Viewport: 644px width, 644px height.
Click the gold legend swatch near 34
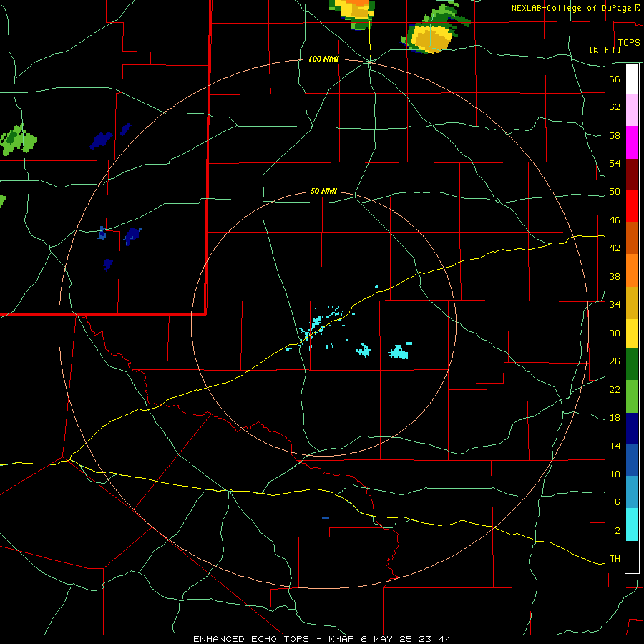point(632,303)
